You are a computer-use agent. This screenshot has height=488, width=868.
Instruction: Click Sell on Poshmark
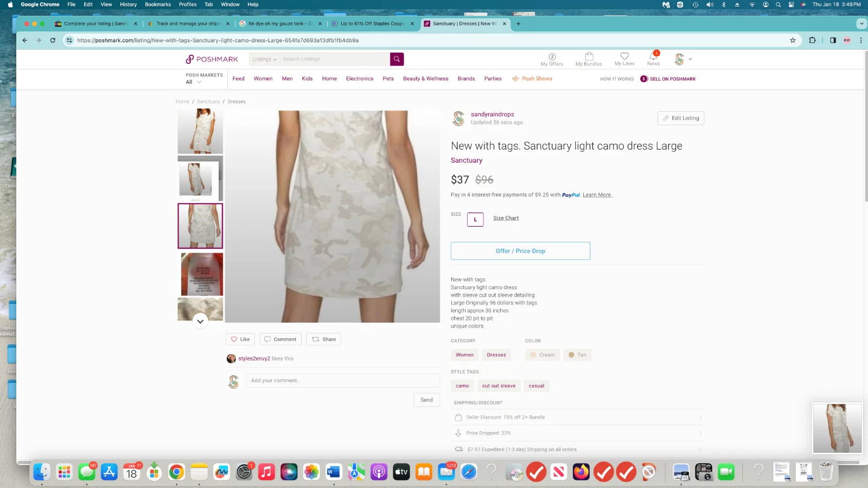point(668,79)
